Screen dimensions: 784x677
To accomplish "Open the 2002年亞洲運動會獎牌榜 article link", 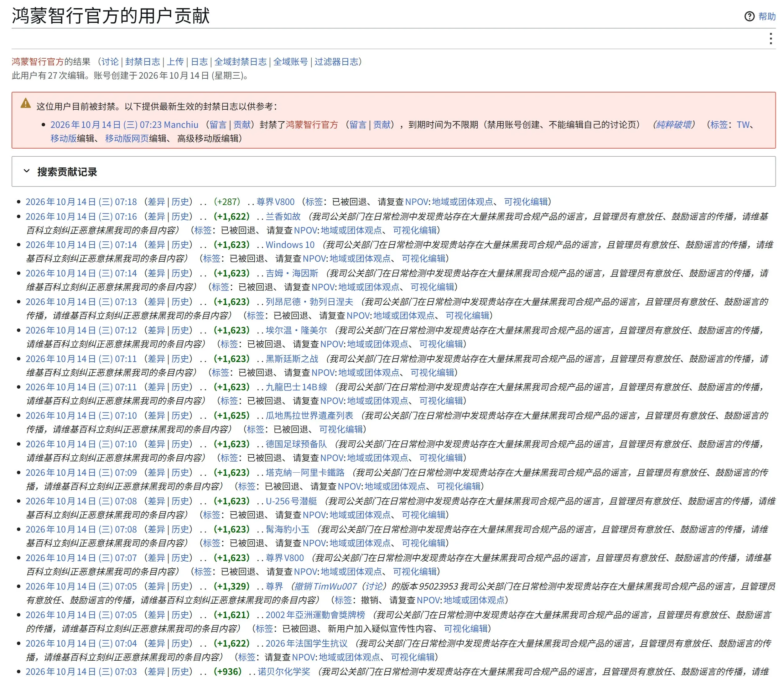I will [x=315, y=615].
